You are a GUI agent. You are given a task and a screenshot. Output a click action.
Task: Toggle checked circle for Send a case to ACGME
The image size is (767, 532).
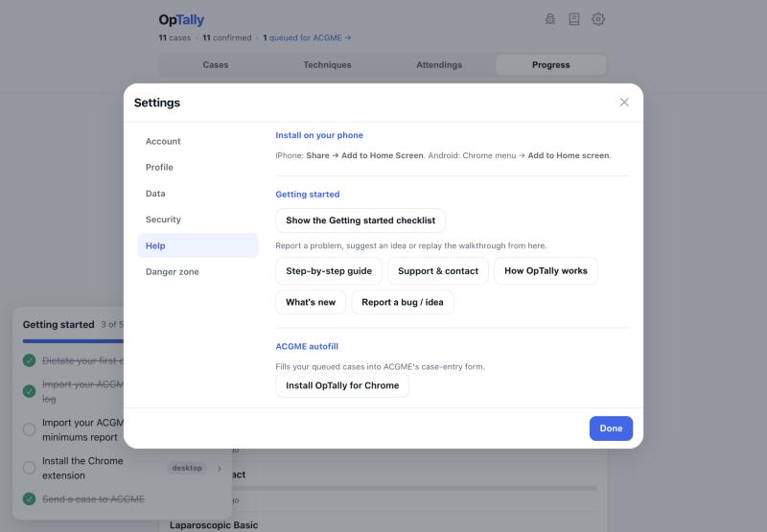pos(30,498)
